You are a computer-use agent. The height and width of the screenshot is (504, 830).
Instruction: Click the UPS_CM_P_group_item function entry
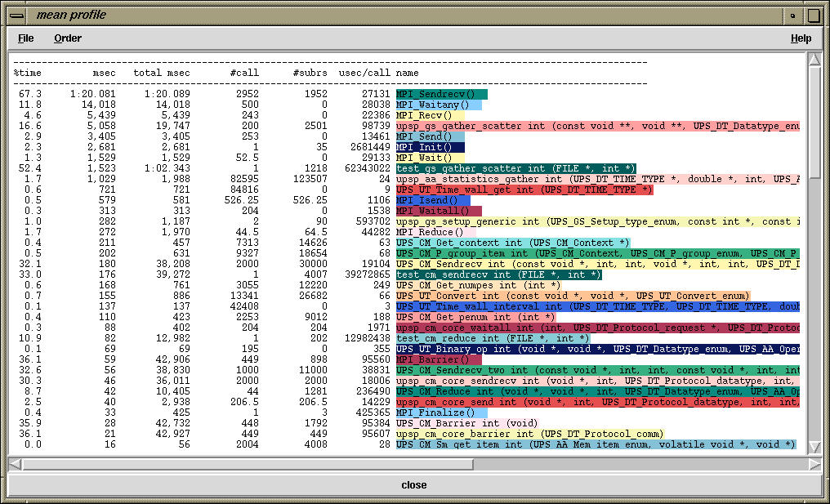598,253
